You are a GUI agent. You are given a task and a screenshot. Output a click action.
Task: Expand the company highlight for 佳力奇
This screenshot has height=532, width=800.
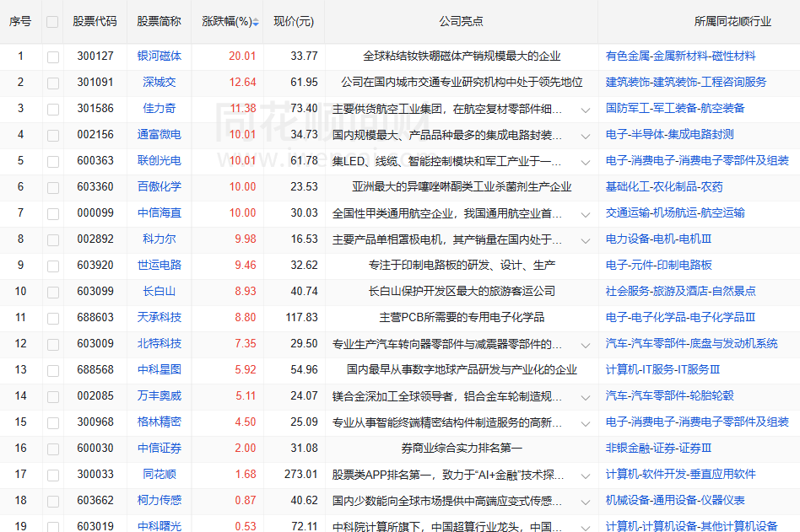pos(586,110)
